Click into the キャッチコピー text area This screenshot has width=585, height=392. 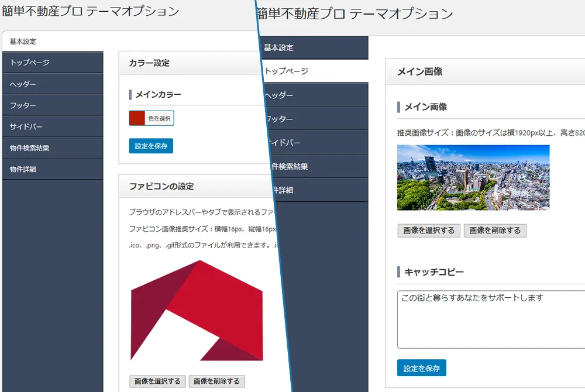[x=490, y=319]
